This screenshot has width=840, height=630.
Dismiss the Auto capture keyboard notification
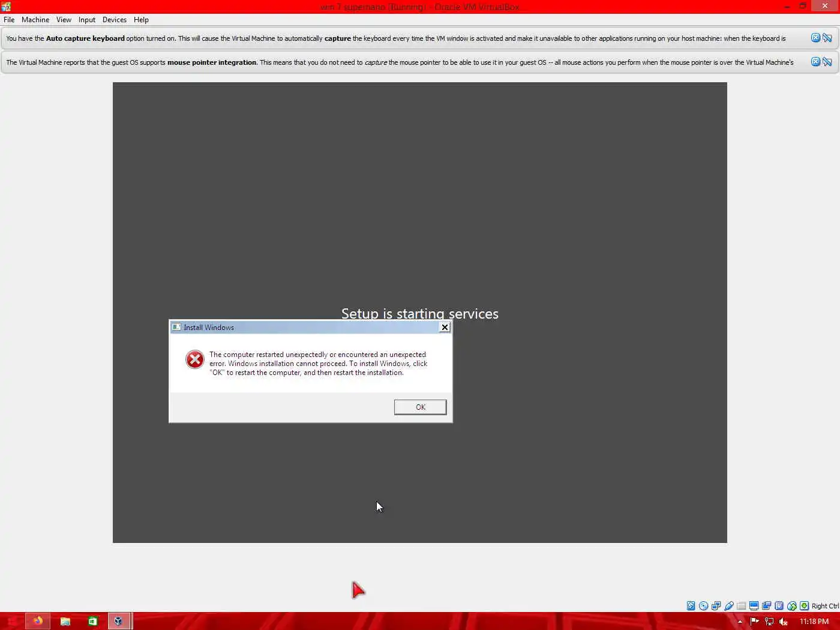(815, 38)
